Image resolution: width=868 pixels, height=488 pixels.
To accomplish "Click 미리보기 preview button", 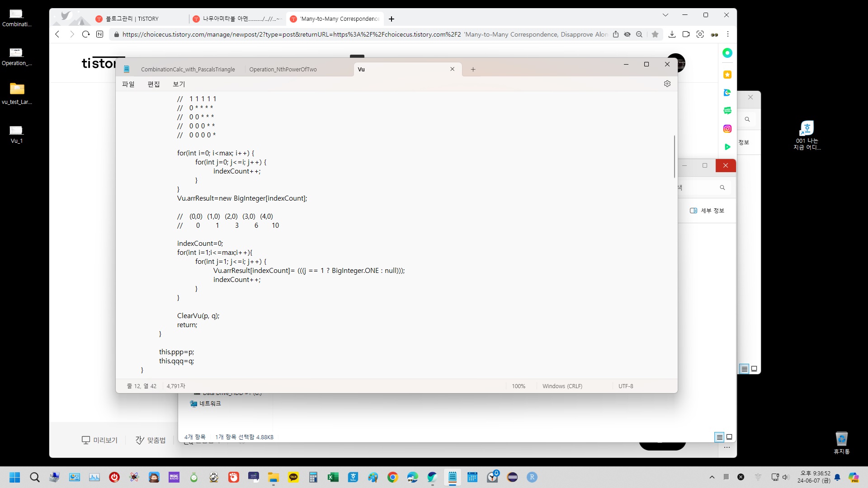I will point(99,440).
